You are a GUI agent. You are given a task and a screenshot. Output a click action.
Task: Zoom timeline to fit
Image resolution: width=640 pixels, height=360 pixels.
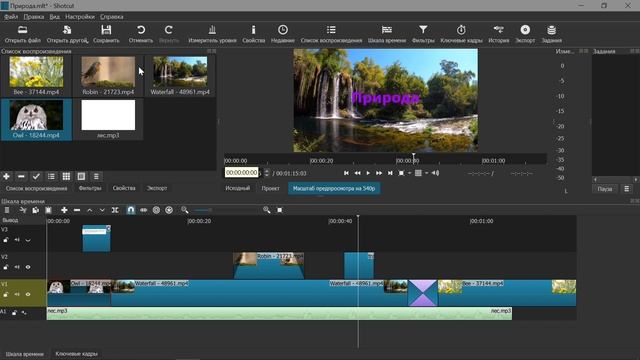tap(280, 210)
